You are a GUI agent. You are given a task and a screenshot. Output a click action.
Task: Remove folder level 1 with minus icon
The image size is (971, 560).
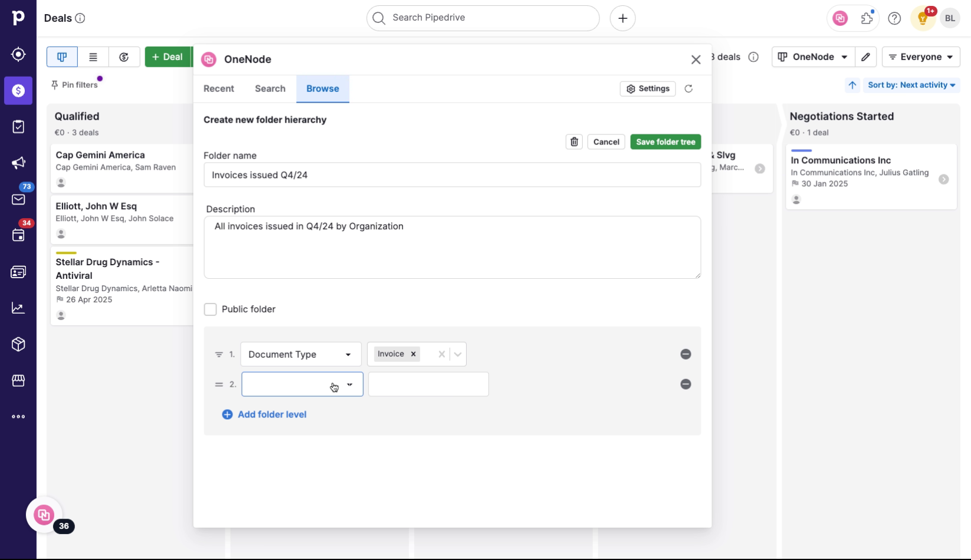pyautogui.click(x=685, y=354)
